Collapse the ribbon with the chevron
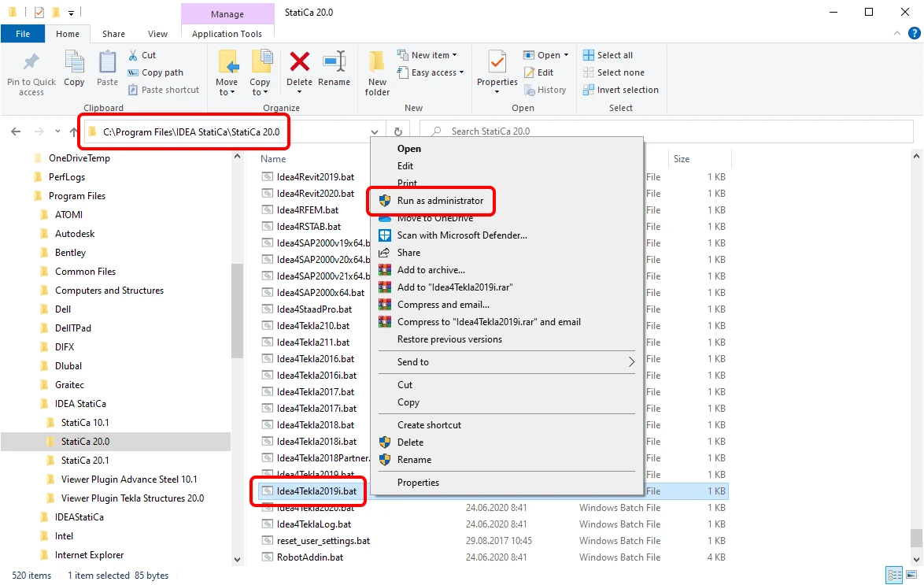Screen dimensions: 924x585 (x=897, y=34)
